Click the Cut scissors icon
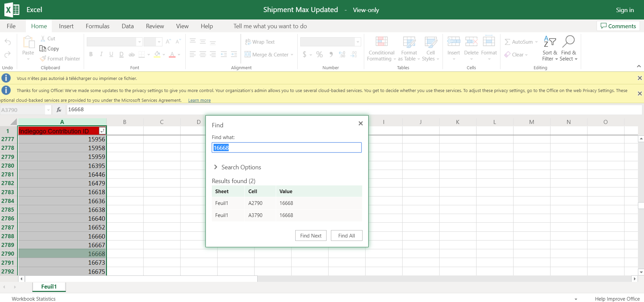This screenshot has width=644, height=302. [x=43, y=39]
